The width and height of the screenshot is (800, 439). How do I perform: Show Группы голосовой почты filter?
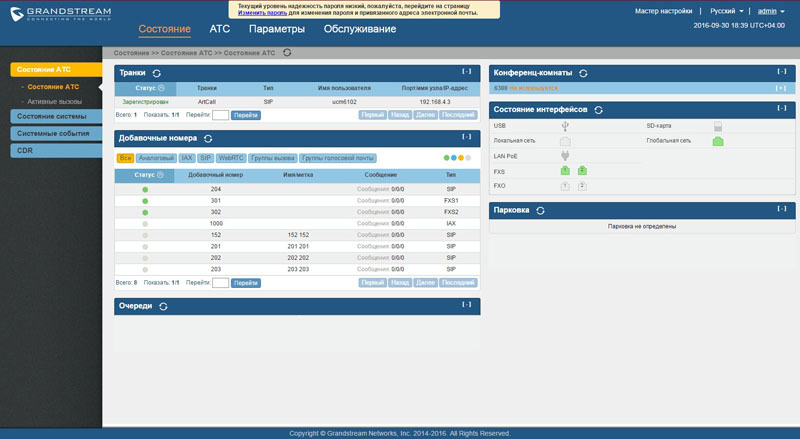pyautogui.click(x=338, y=158)
